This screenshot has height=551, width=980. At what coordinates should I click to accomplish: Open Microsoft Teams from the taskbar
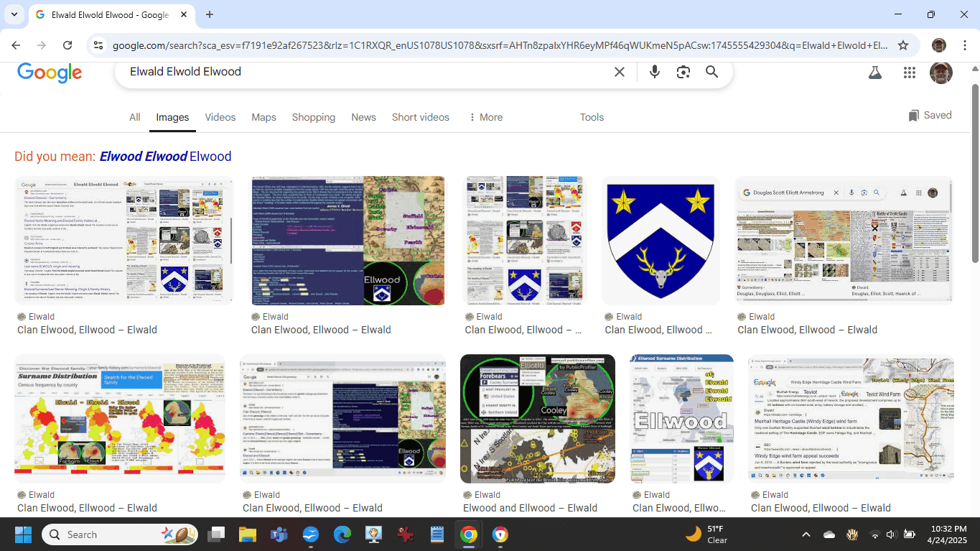tap(279, 534)
